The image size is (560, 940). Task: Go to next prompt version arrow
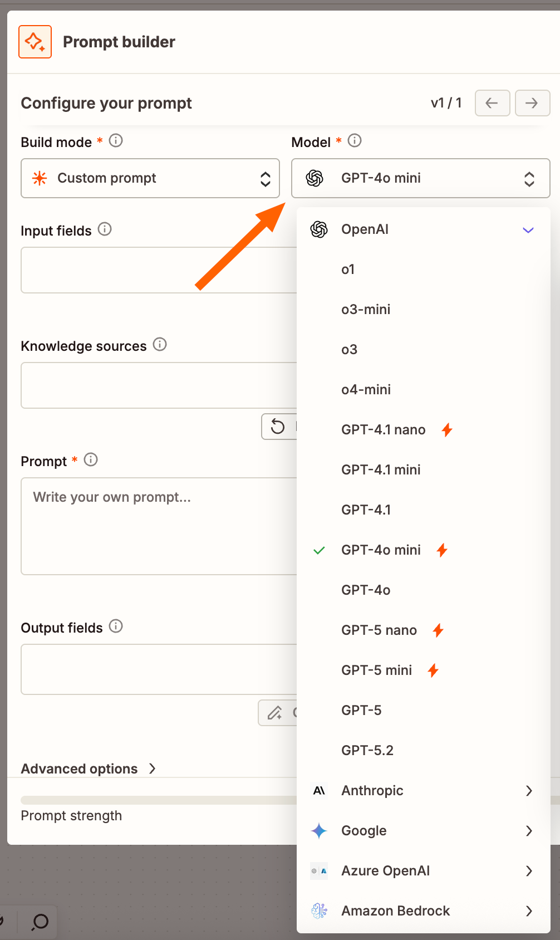point(532,103)
